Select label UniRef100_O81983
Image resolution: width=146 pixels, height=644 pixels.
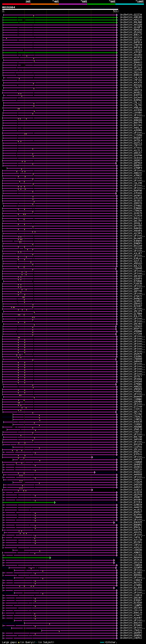point(131,55)
